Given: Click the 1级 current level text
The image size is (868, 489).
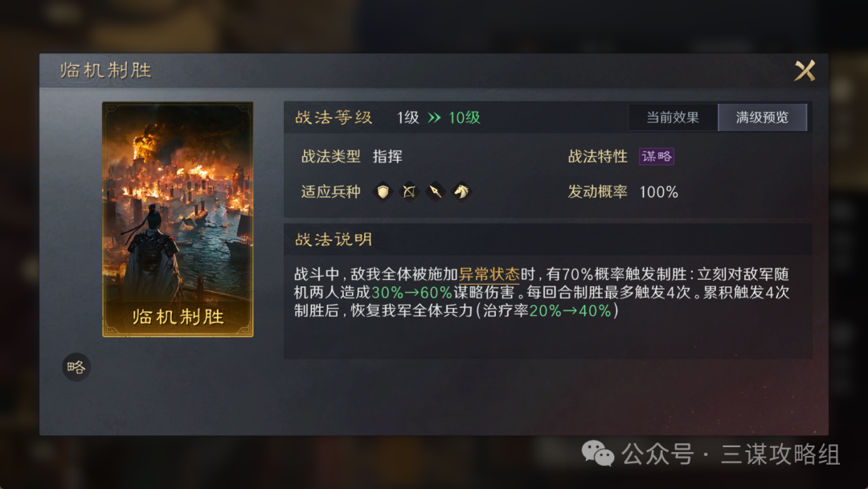Looking at the screenshot, I should [408, 117].
